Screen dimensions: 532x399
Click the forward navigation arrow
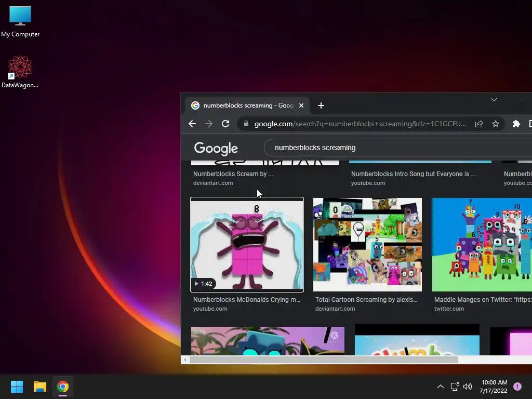209,124
